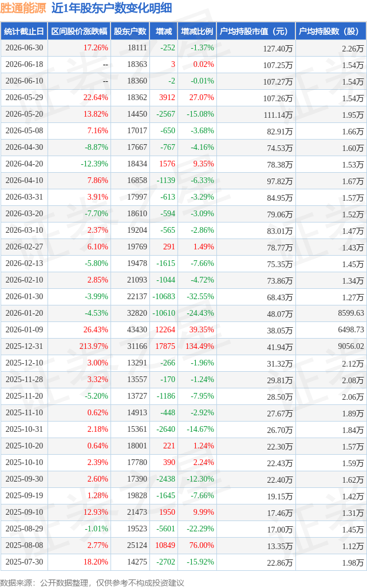Click the 2025-07-30 date cell
This screenshot has height=588, width=367.
pos(25,562)
